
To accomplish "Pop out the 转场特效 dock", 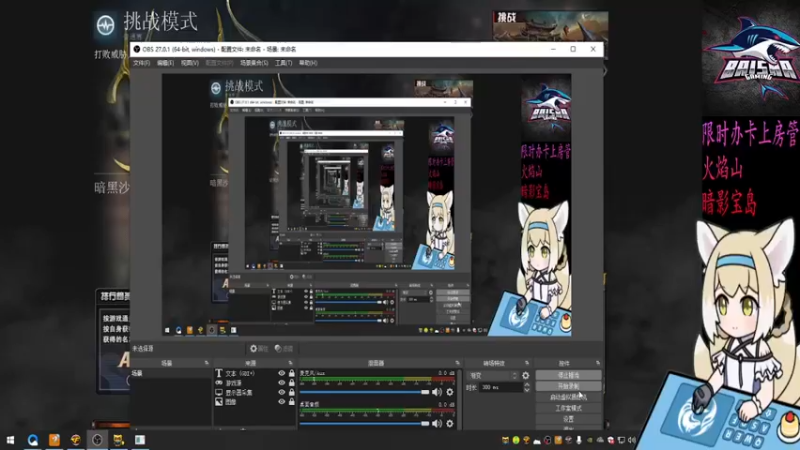I will (527, 363).
